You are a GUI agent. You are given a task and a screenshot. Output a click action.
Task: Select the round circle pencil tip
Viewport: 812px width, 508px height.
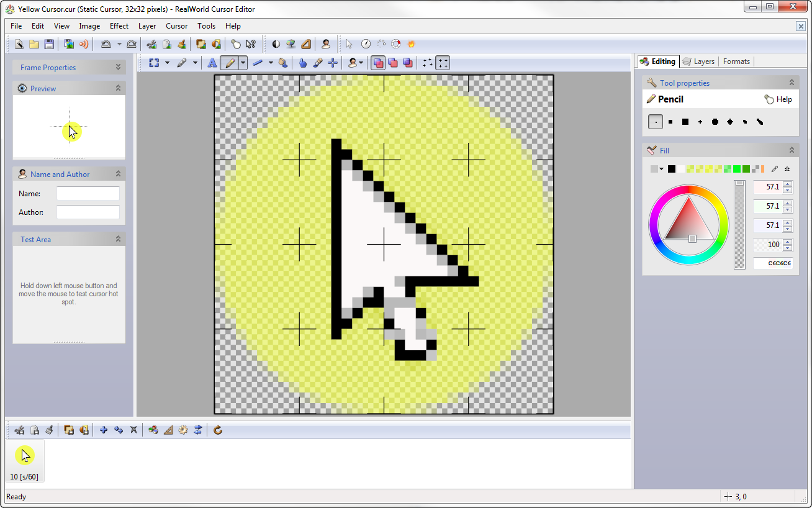click(x=715, y=122)
